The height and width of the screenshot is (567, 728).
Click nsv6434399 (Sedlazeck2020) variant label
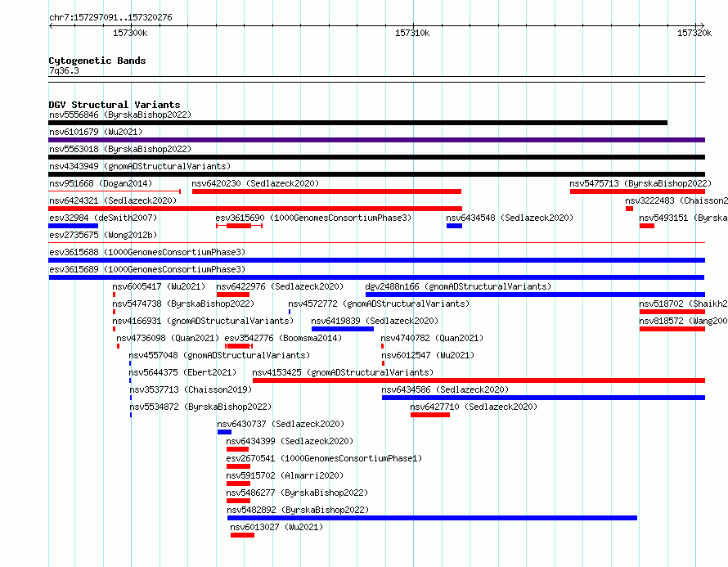tap(290, 441)
